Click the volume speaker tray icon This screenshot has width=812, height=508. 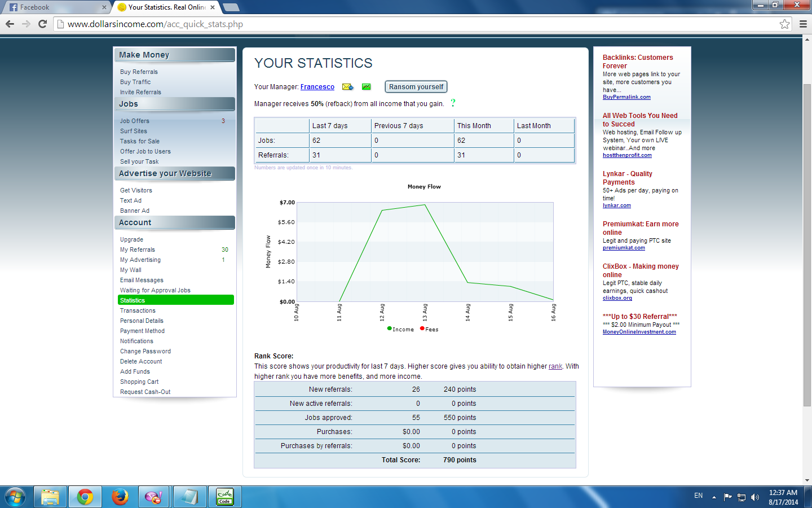click(755, 497)
